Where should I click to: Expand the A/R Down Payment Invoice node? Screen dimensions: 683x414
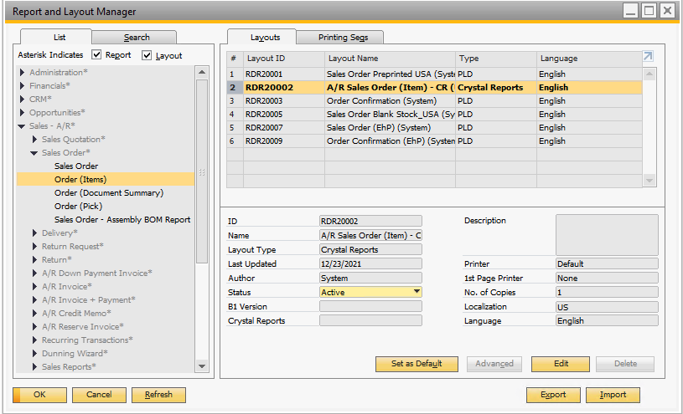(x=34, y=273)
